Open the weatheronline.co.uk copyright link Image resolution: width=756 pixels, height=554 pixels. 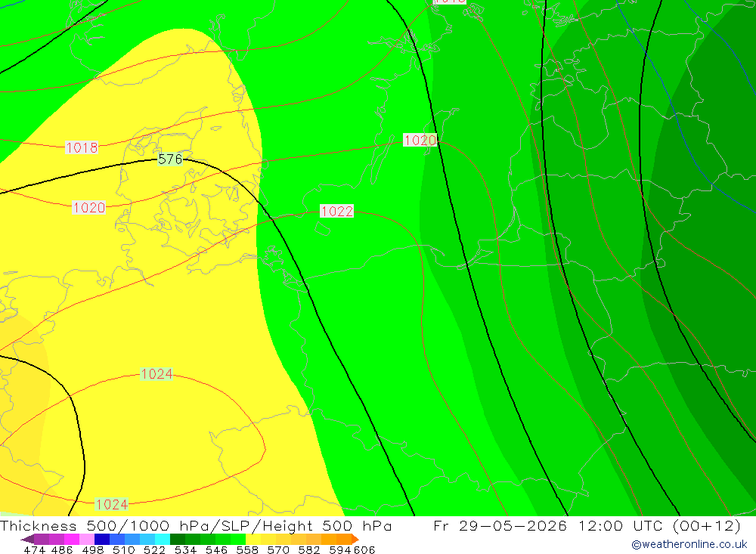point(689,544)
